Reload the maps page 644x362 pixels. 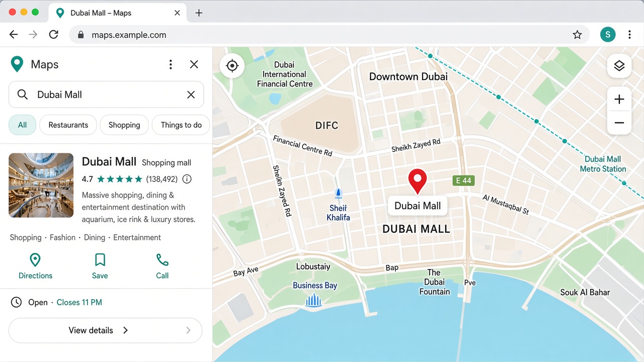53,35
